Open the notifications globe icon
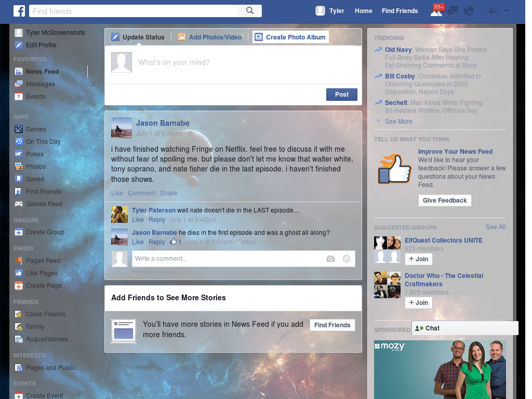532x399 pixels. pyautogui.click(x=469, y=11)
